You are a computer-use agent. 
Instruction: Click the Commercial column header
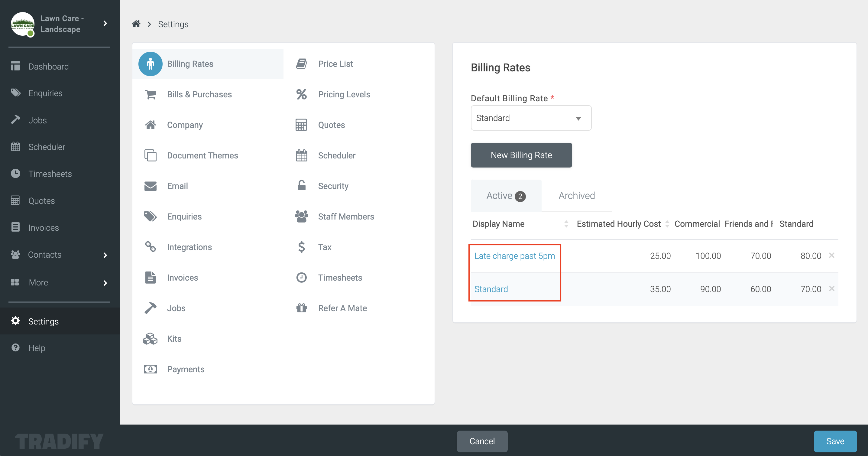tap(697, 224)
